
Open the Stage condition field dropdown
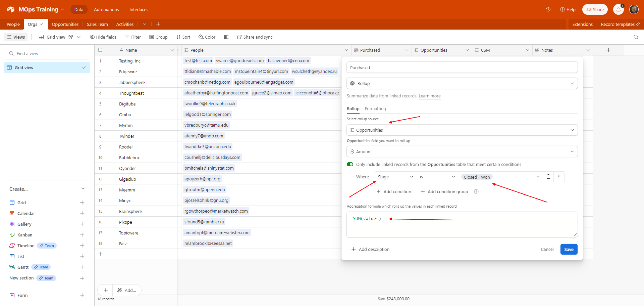[395, 177]
